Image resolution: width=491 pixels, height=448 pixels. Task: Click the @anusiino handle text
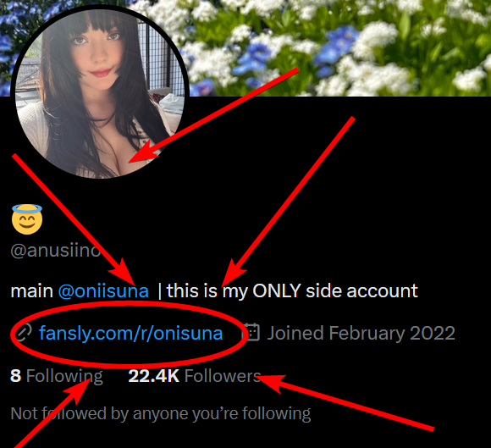55,251
